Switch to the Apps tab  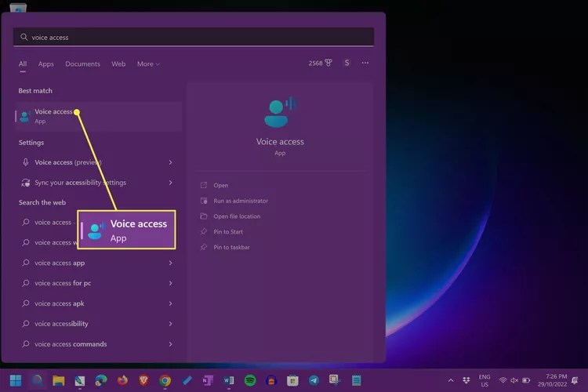(x=45, y=64)
